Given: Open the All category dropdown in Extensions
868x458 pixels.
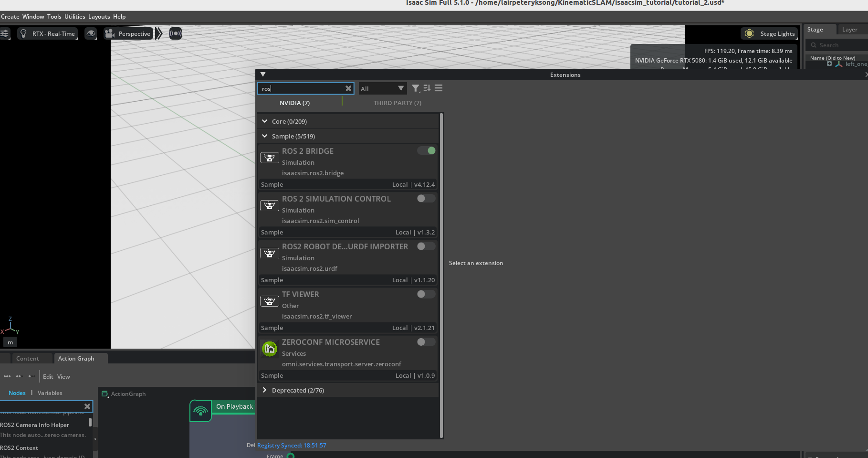Looking at the screenshot, I should point(383,88).
